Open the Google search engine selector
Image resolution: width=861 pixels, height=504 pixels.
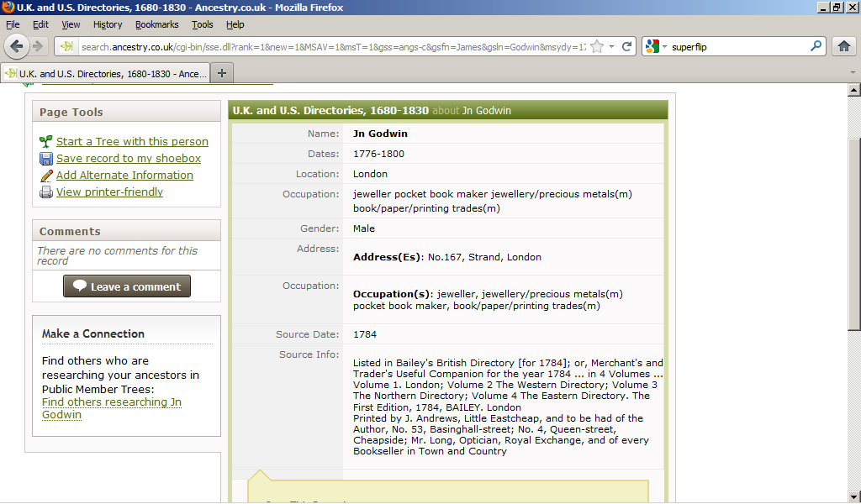[656, 46]
